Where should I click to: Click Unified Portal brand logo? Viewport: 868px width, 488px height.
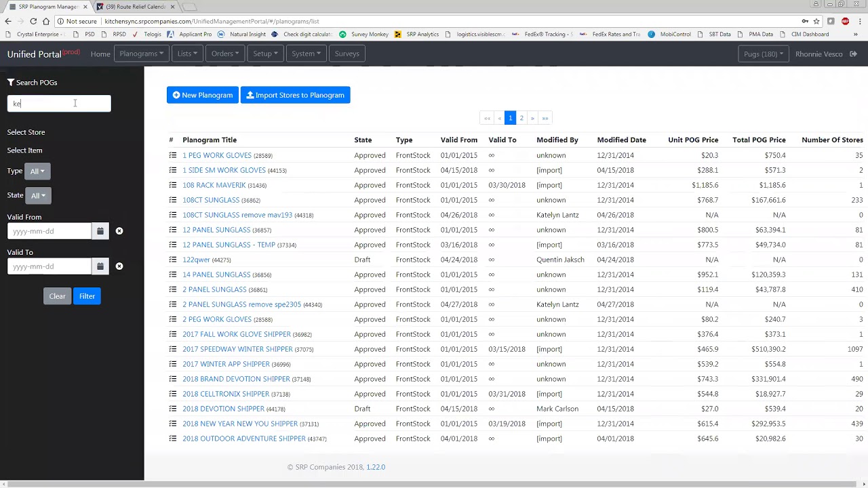[x=43, y=54]
